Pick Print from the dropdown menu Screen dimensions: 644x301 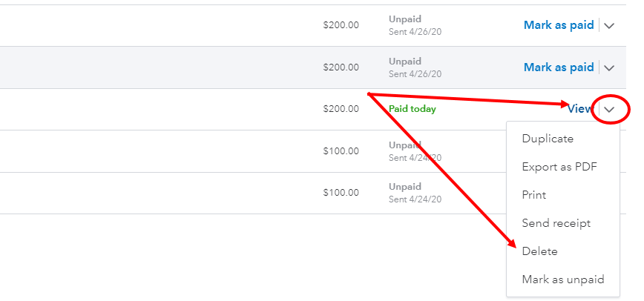pos(534,195)
